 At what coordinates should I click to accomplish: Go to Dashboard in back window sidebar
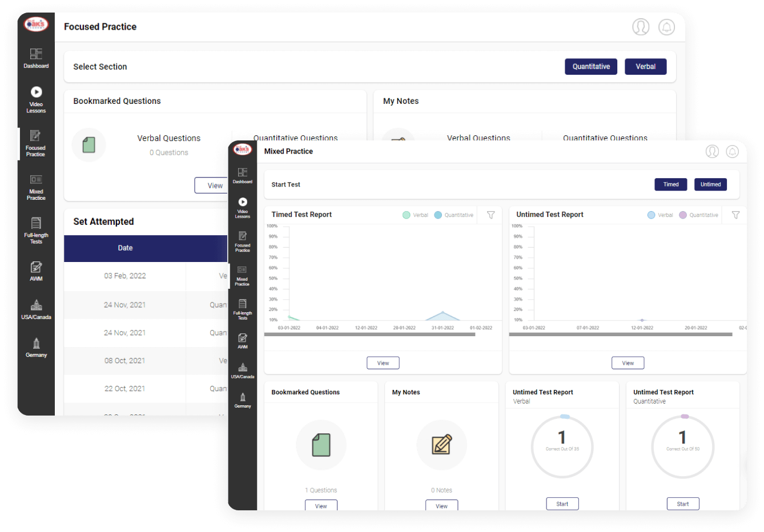point(36,58)
